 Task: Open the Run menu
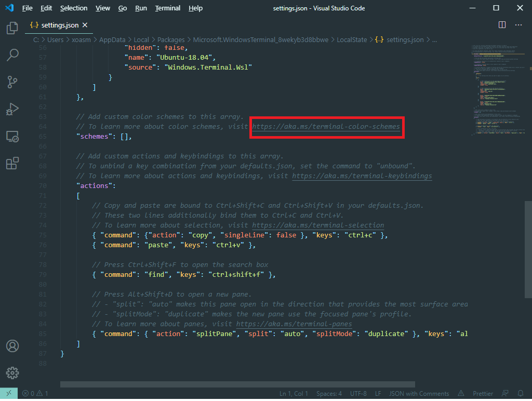141,8
